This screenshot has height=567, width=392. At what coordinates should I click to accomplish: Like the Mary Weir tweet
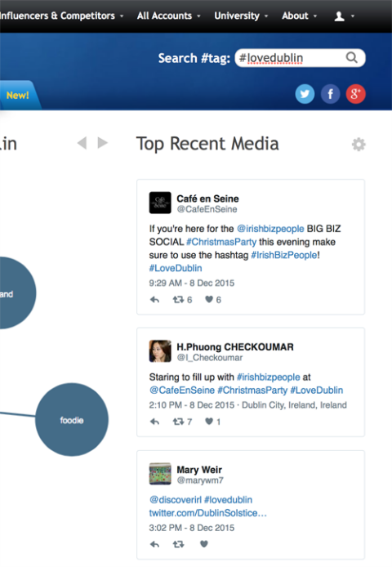coord(204,544)
